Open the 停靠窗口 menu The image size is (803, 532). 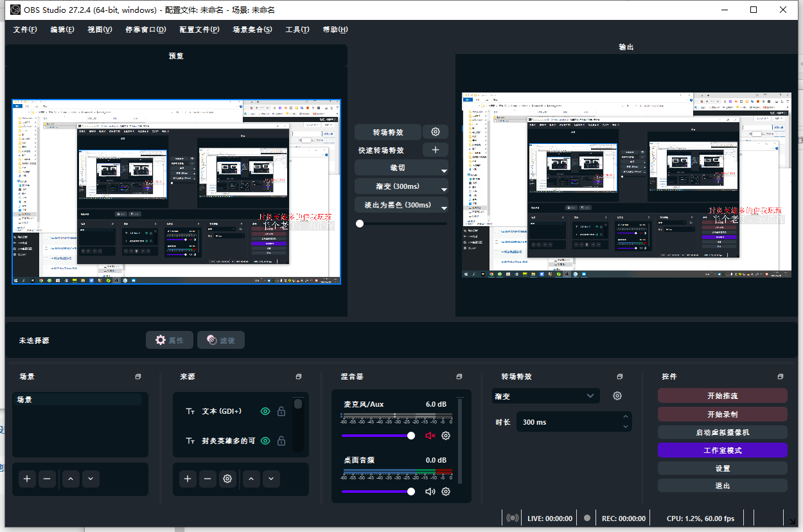[x=146, y=30]
